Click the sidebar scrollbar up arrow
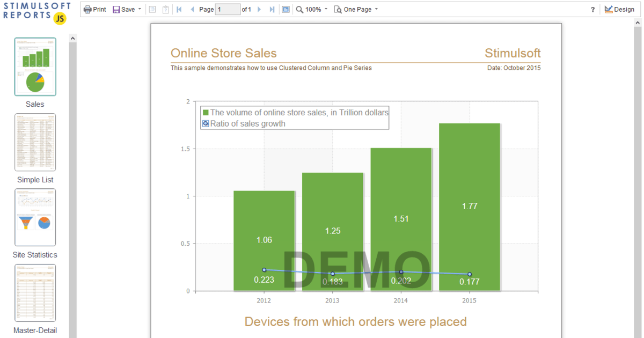 pyautogui.click(x=72, y=38)
